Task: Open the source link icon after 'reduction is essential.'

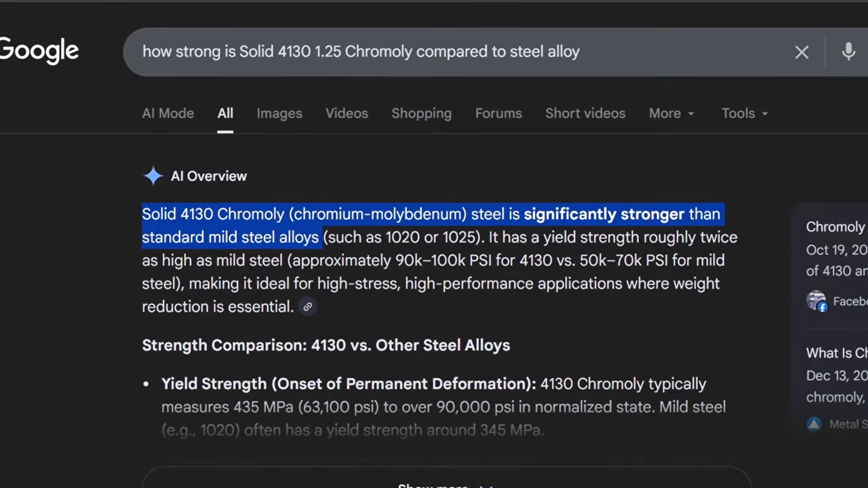Action: click(x=307, y=307)
